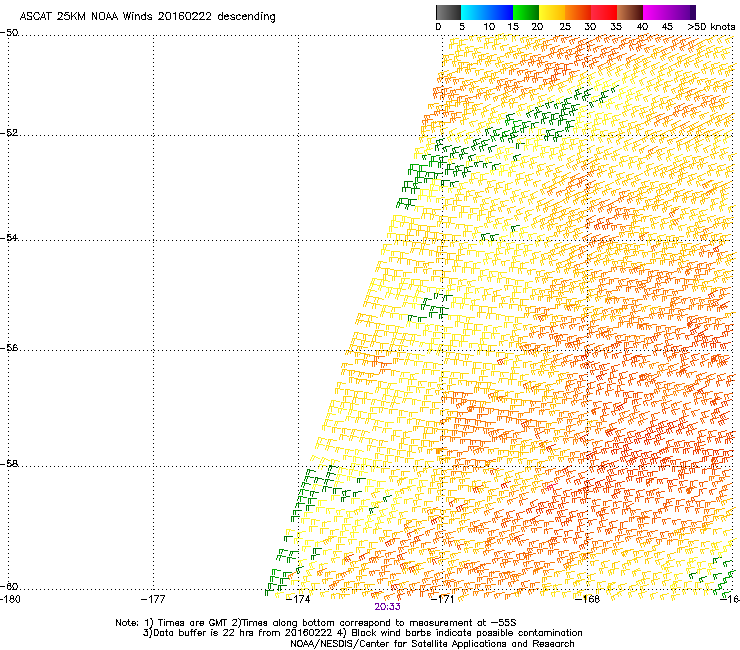The image size is (740, 650).
Task: Click the yellow 20-25 knots legend color
Action: 552,12
